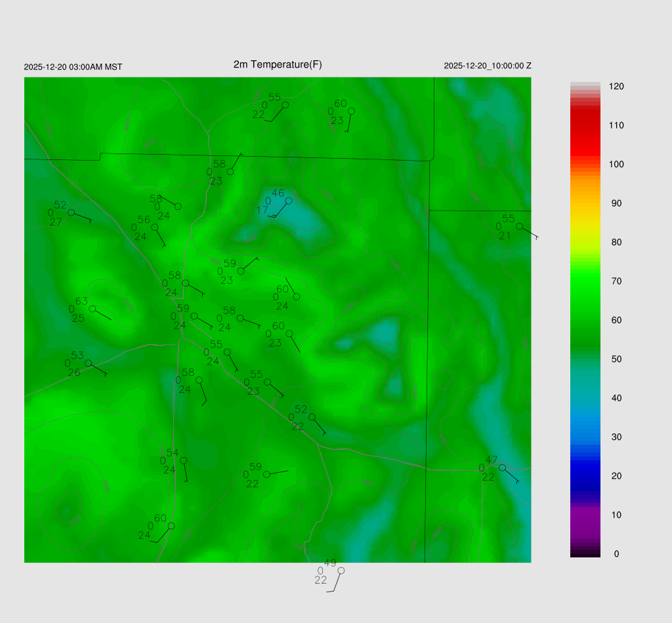Screen dimensions: 672x623
Task: Select the station marker showing 53 over 26
Action: click(x=88, y=363)
